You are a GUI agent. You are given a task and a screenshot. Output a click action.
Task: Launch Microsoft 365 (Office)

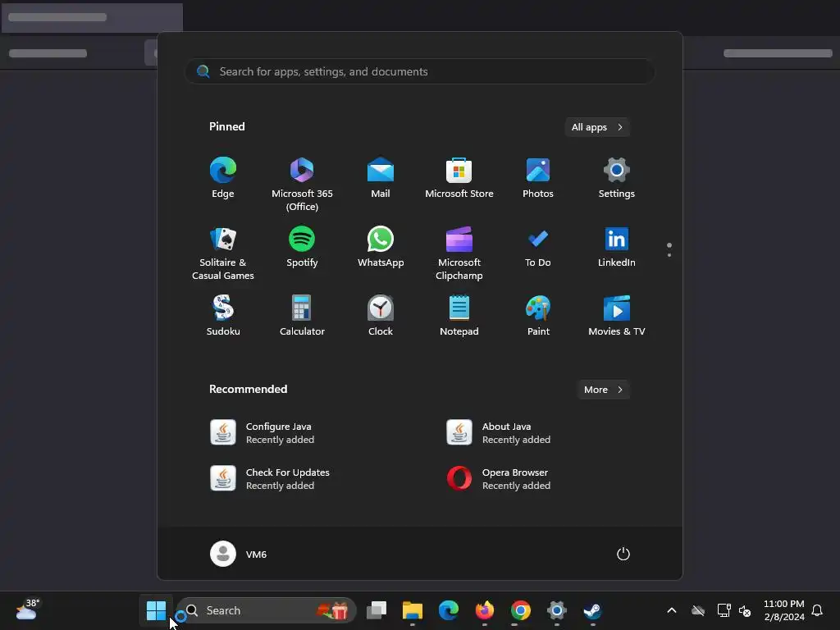pyautogui.click(x=302, y=184)
